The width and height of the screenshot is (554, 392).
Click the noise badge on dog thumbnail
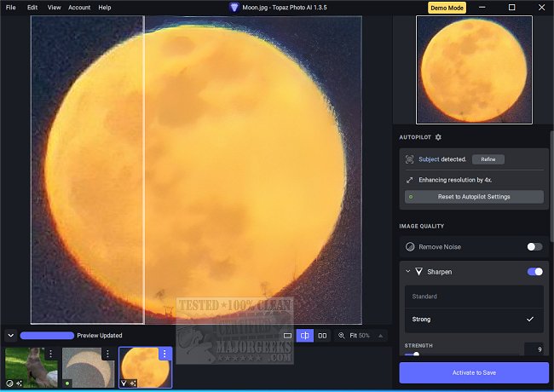pos(10,383)
